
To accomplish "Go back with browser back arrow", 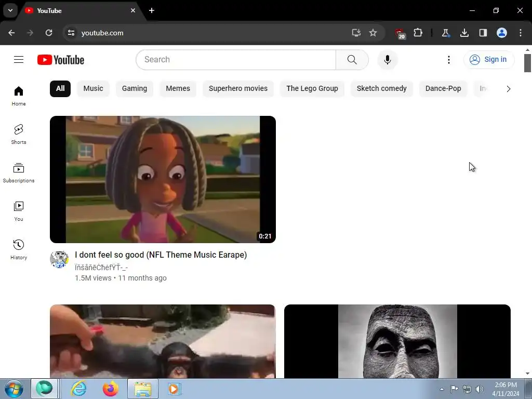I will click(11, 33).
